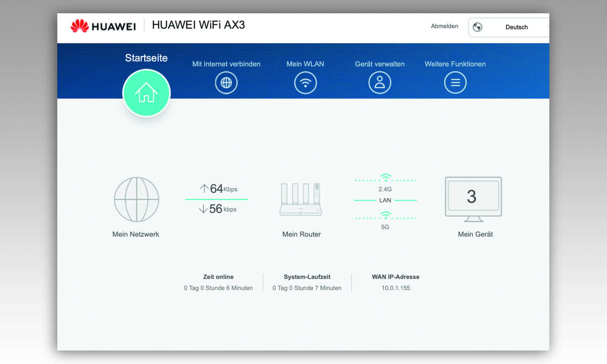Click the 64 Kbps upload speed value
The image size is (607, 364).
(224, 189)
